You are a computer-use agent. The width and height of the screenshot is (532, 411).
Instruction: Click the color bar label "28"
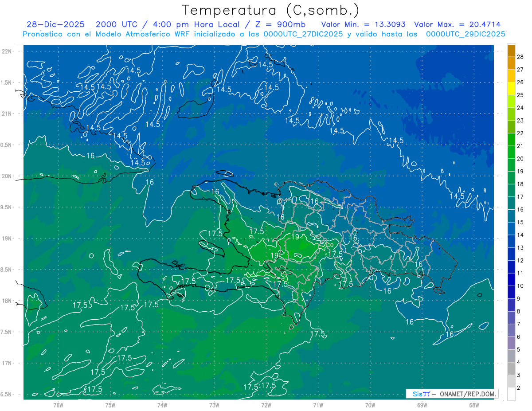pyautogui.click(x=520, y=57)
